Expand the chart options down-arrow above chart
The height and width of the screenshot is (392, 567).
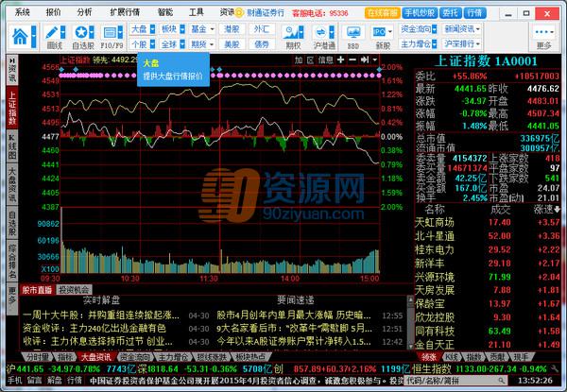pos(374,60)
